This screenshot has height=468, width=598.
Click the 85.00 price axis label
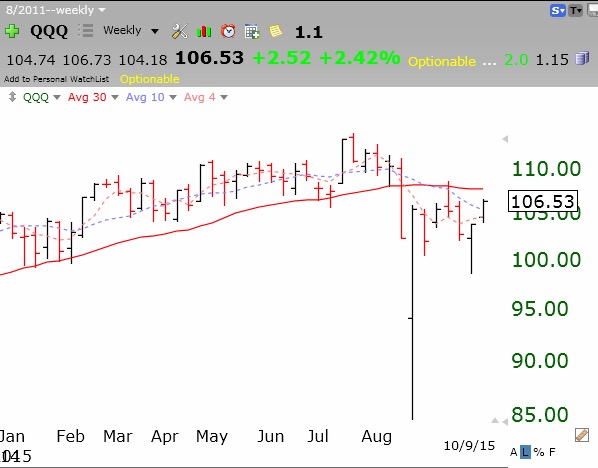click(x=540, y=415)
